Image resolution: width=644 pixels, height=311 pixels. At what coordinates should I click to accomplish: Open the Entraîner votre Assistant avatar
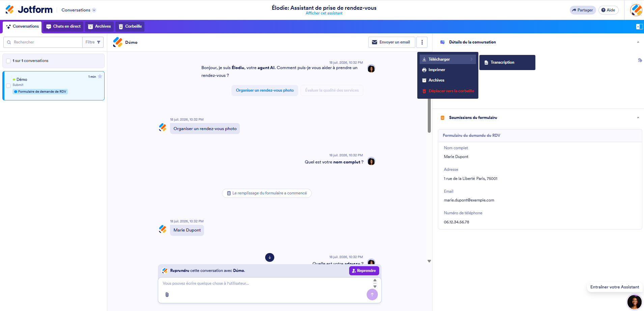click(x=634, y=302)
